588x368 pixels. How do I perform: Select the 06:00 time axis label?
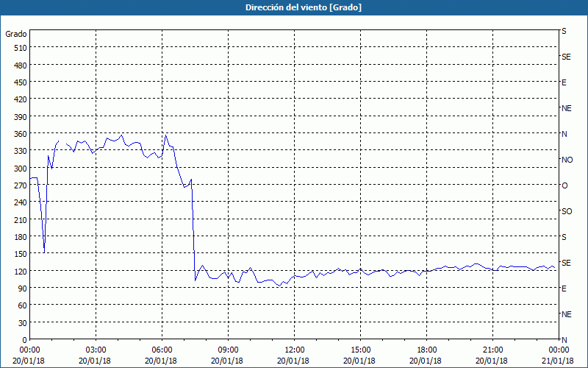(162, 350)
